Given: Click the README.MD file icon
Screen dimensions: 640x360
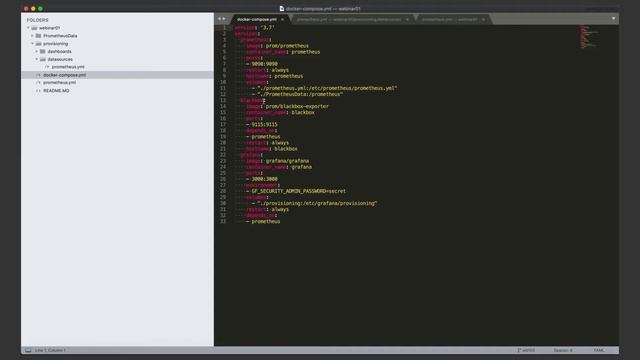Looking at the screenshot, I should 39,91.
